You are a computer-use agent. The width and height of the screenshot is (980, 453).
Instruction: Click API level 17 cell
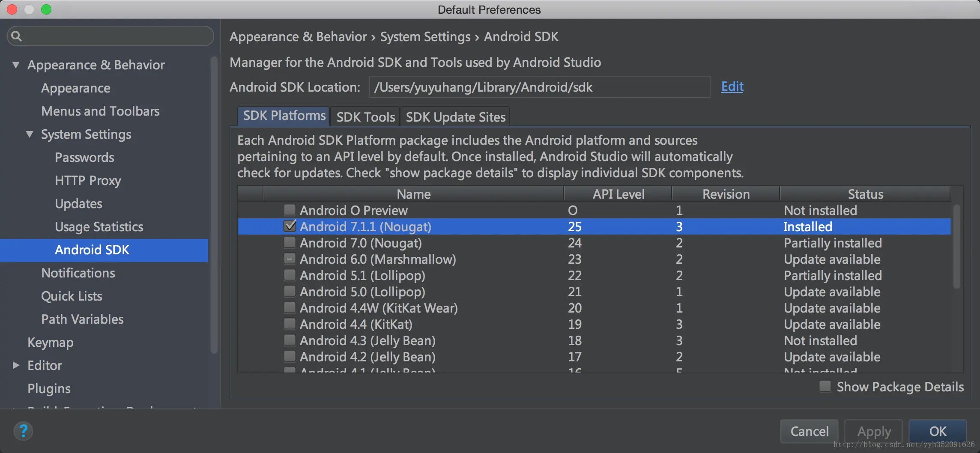(575, 357)
